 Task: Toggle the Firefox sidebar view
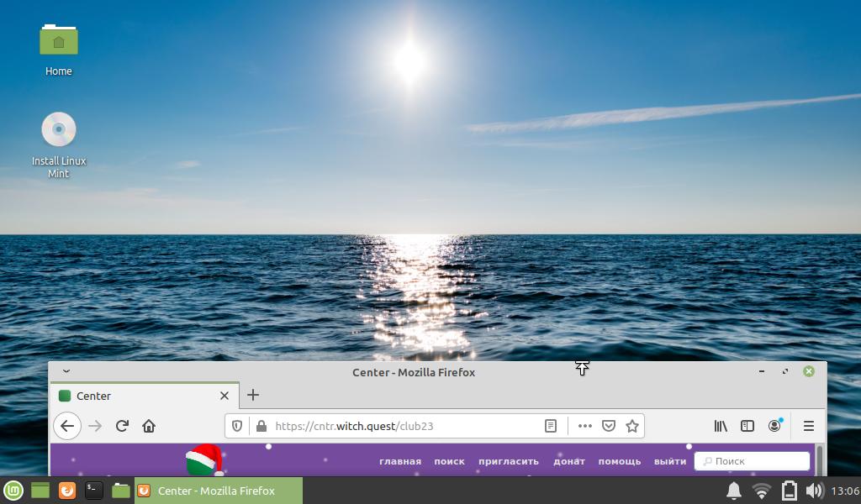[x=747, y=426]
